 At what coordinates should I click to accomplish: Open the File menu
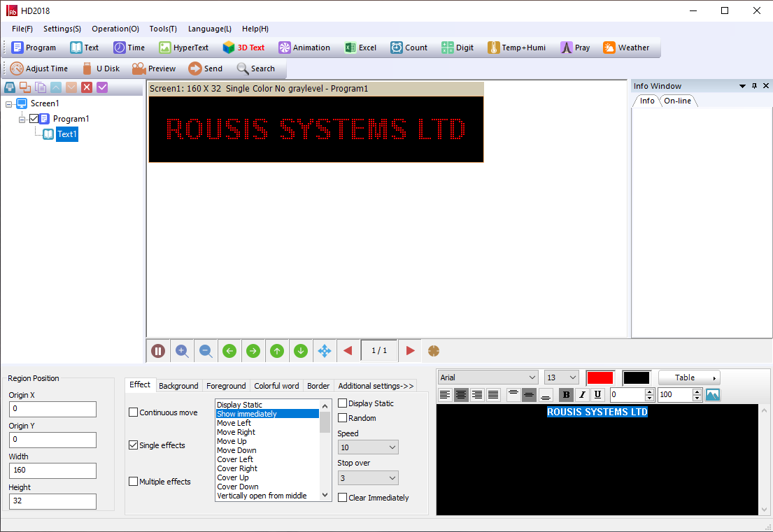tap(22, 29)
